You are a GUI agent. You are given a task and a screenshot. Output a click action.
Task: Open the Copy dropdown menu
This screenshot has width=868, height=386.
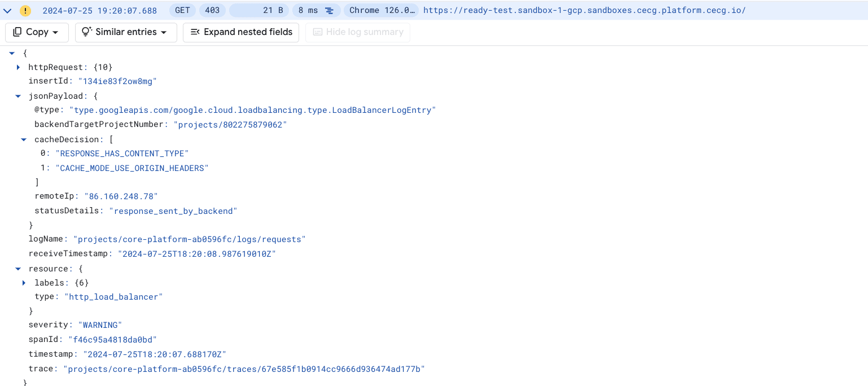point(54,32)
